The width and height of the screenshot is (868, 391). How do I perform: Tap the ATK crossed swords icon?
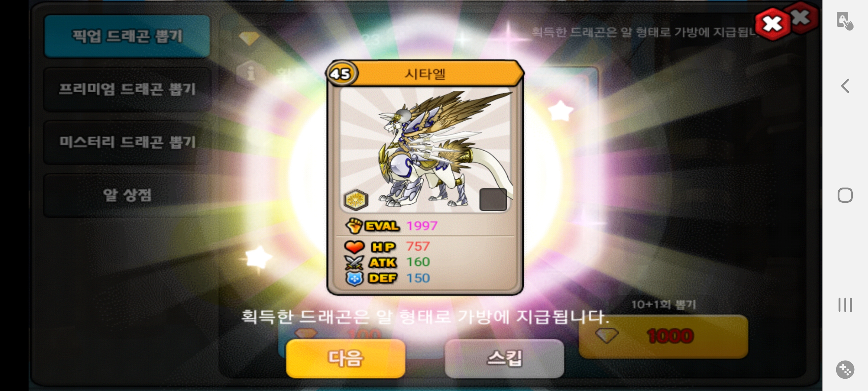click(x=354, y=262)
